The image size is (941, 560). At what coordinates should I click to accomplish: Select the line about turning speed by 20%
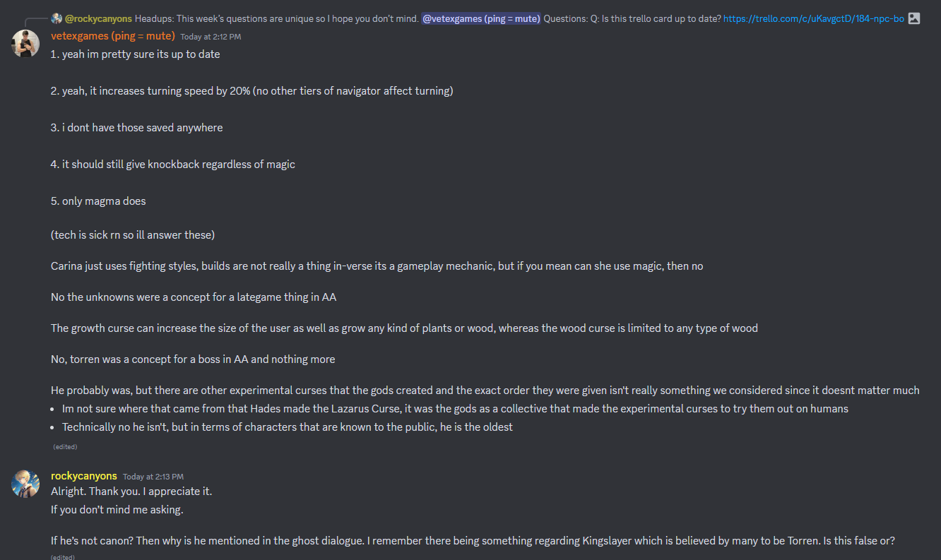click(252, 91)
